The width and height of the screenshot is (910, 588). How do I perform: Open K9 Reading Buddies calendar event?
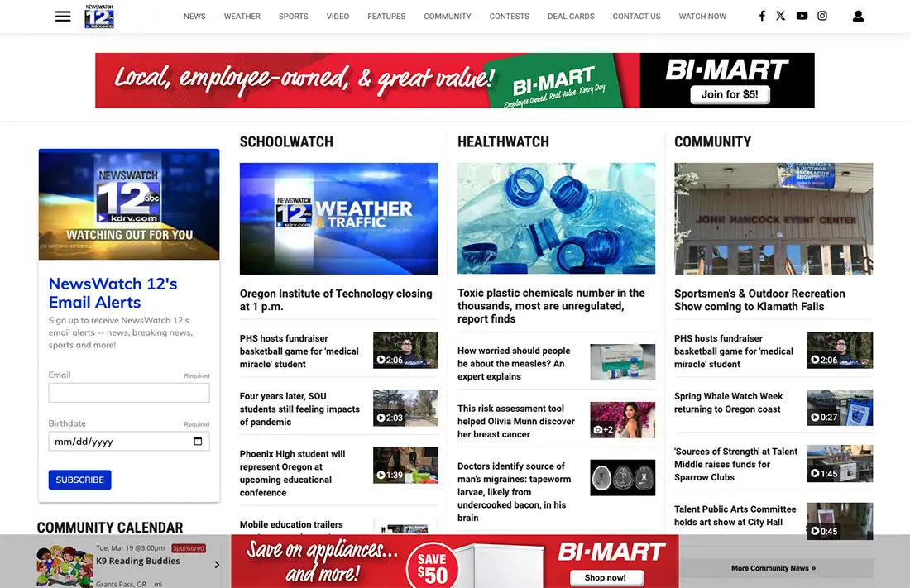pyautogui.click(x=137, y=561)
